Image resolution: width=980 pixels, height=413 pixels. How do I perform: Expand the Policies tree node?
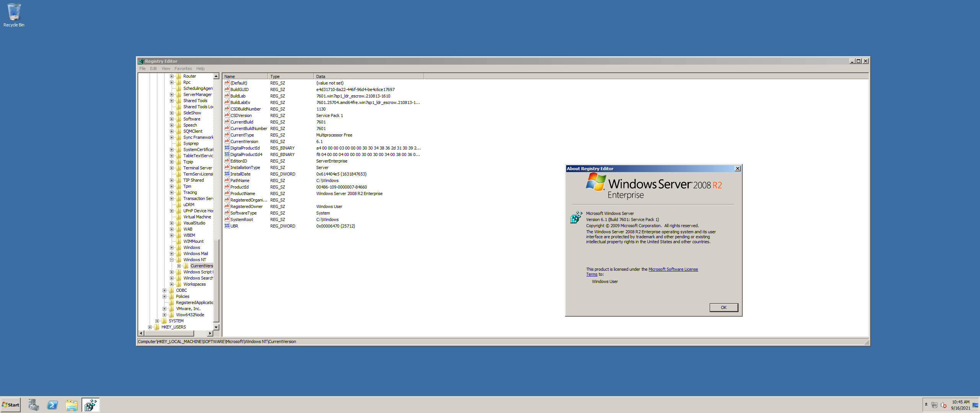pyautogui.click(x=164, y=296)
